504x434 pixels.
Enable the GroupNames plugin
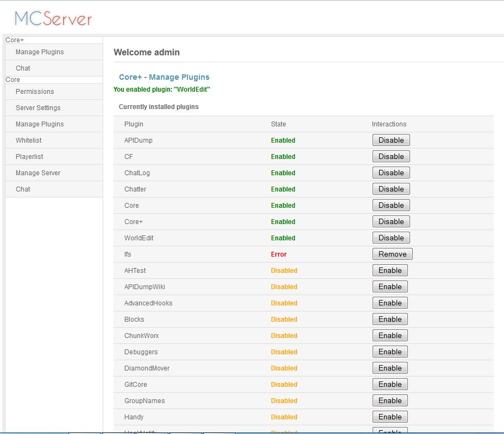click(390, 401)
